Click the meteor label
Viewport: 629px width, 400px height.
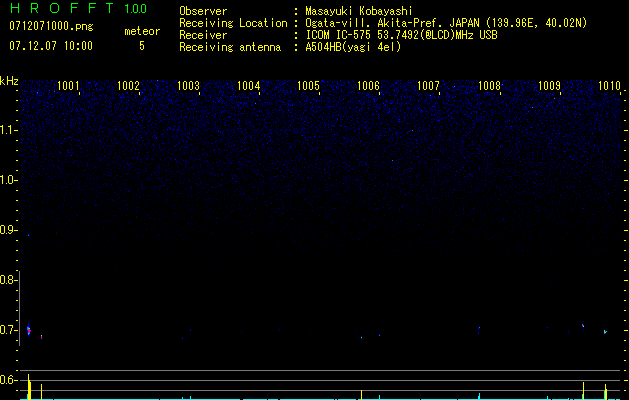[x=142, y=31]
